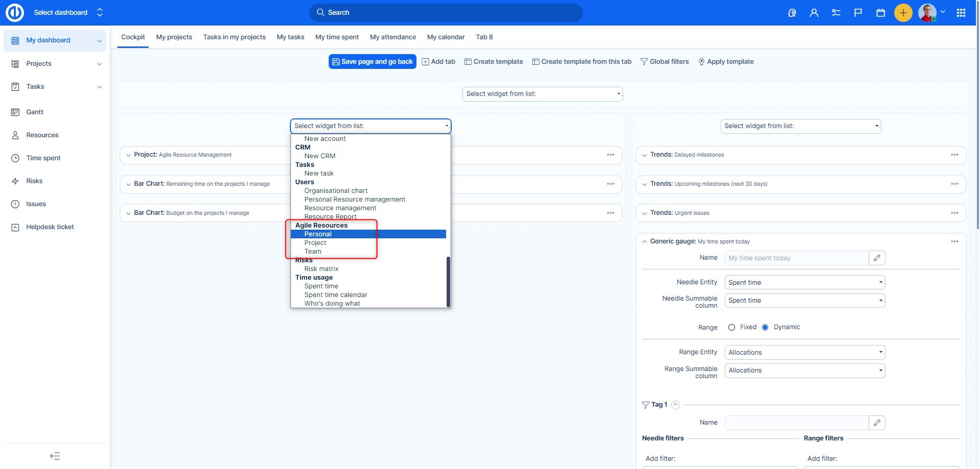Viewport: 980px width, 469px height.
Task: Open the Range Entity Allocations dropdown
Action: [804, 353]
